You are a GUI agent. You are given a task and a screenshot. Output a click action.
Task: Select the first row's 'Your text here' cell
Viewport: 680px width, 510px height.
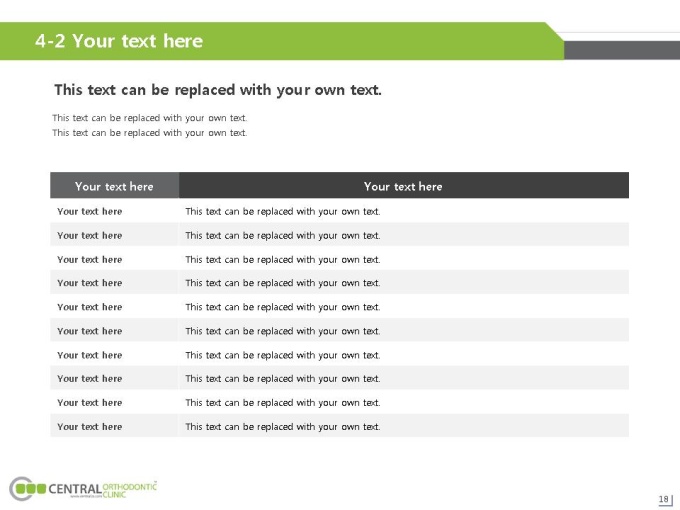click(x=114, y=211)
